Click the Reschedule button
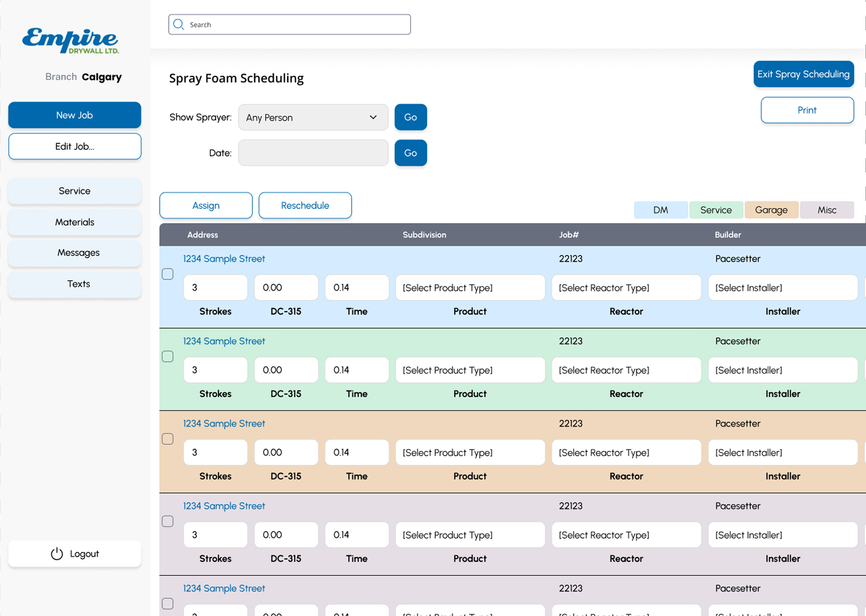This screenshot has width=866, height=616. pos(305,205)
